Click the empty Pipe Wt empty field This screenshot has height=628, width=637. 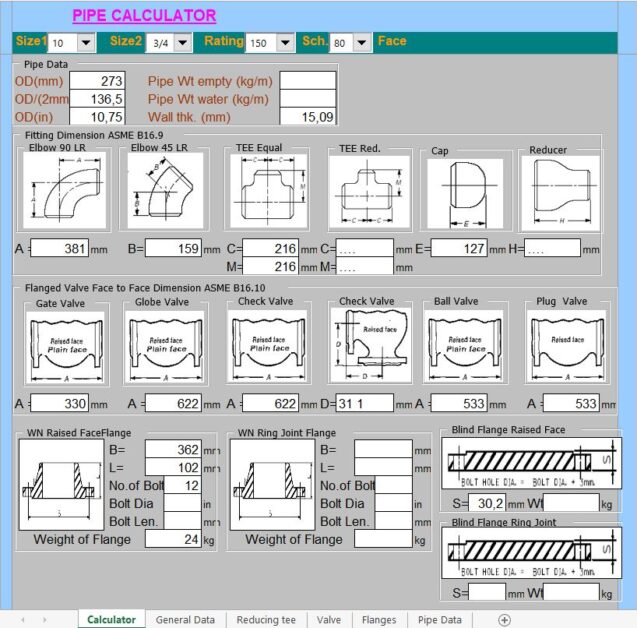click(x=308, y=81)
